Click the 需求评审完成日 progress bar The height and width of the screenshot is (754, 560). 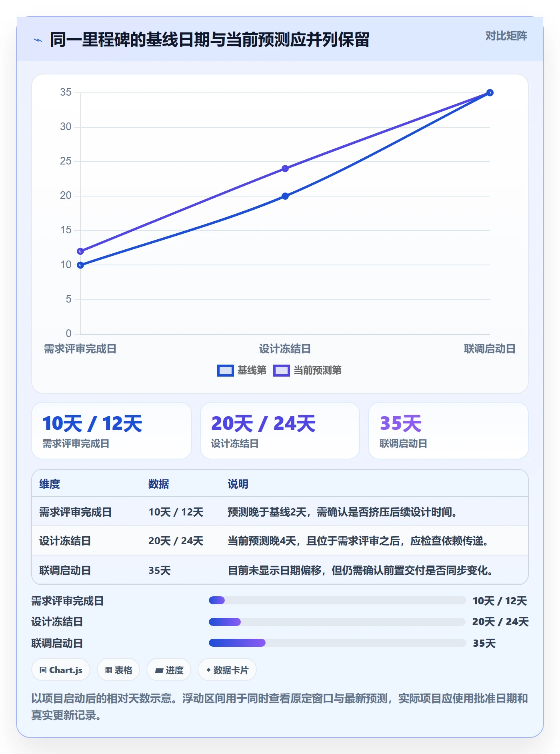[337, 600]
